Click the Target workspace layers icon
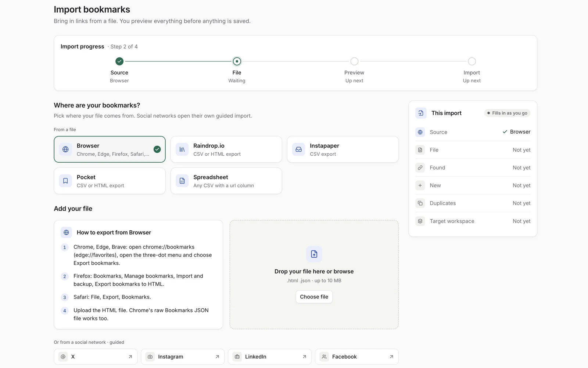 coord(420,221)
